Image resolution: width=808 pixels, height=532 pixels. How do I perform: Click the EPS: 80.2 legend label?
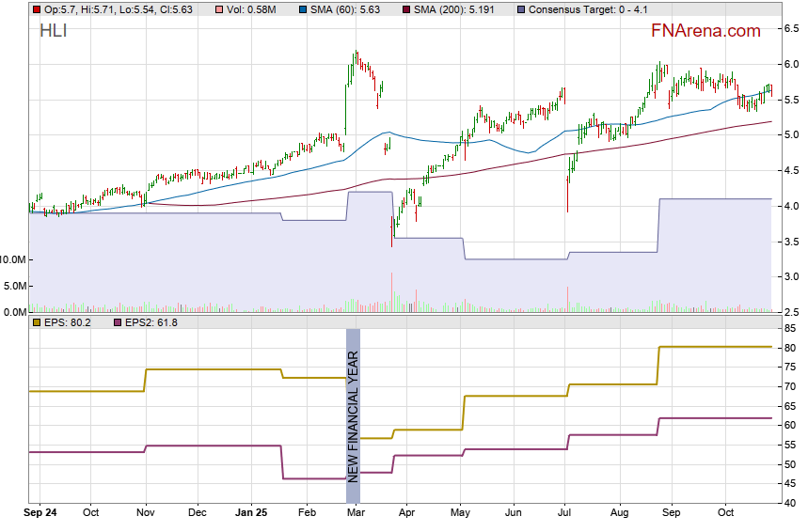69,322
